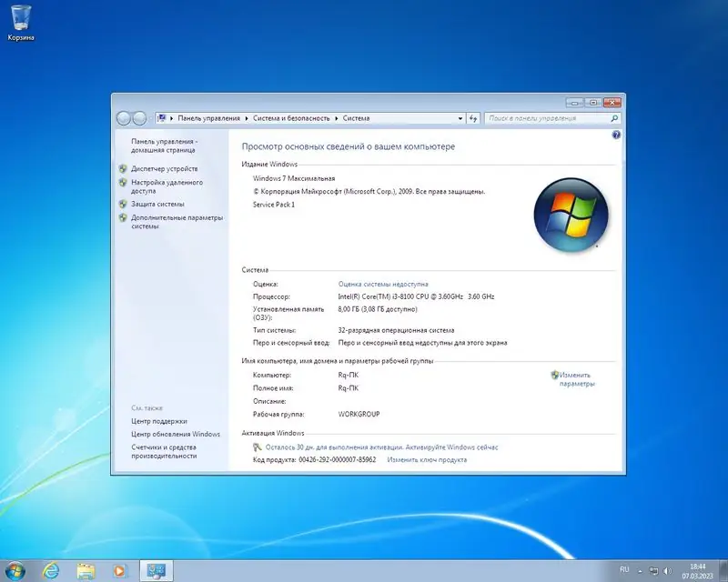The height and width of the screenshot is (582, 728).
Task: Minimize the System window
Action: 575,103
